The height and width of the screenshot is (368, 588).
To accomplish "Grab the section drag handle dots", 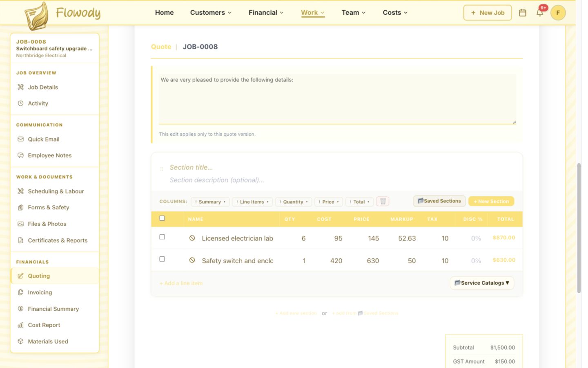I will pyautogui.click(x=162, y=169).
